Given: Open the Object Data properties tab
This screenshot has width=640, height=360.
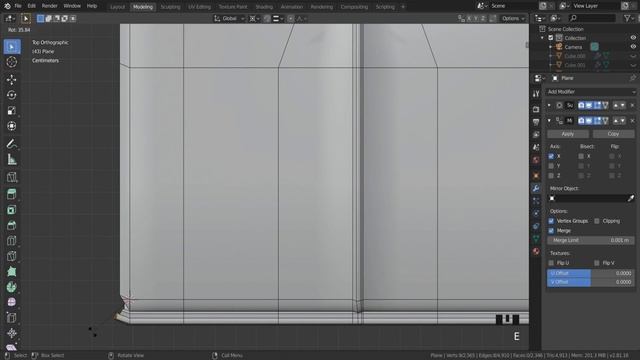Looking at the screenshot, I should [x=536, y=239].
